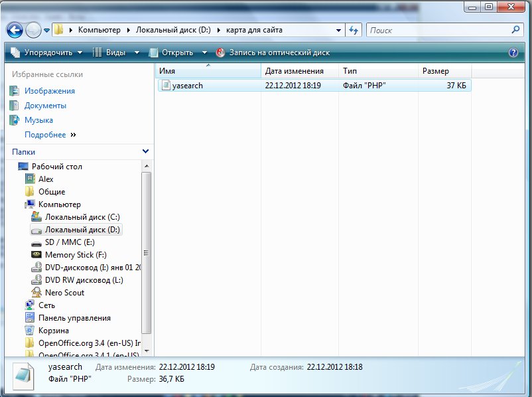Screen dimensions: 532x397
Task: Sort by the Имя column header
Action: [208, 70]
